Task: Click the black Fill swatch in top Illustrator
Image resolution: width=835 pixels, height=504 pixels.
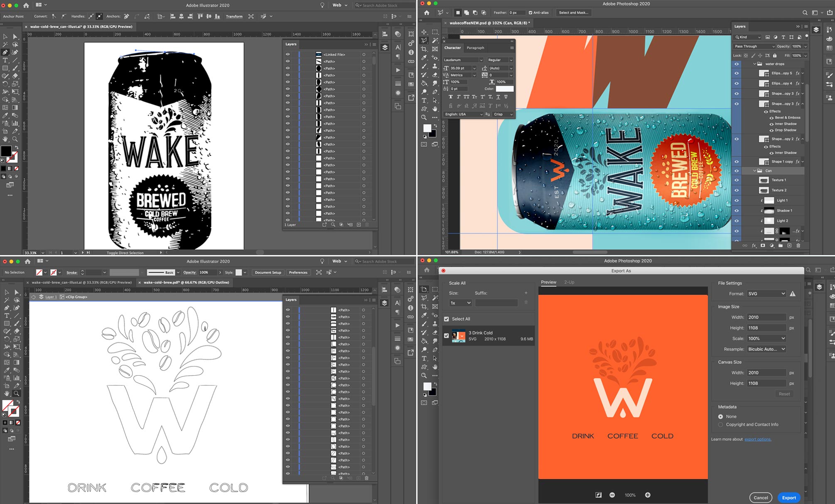Action: pos(6,151)
